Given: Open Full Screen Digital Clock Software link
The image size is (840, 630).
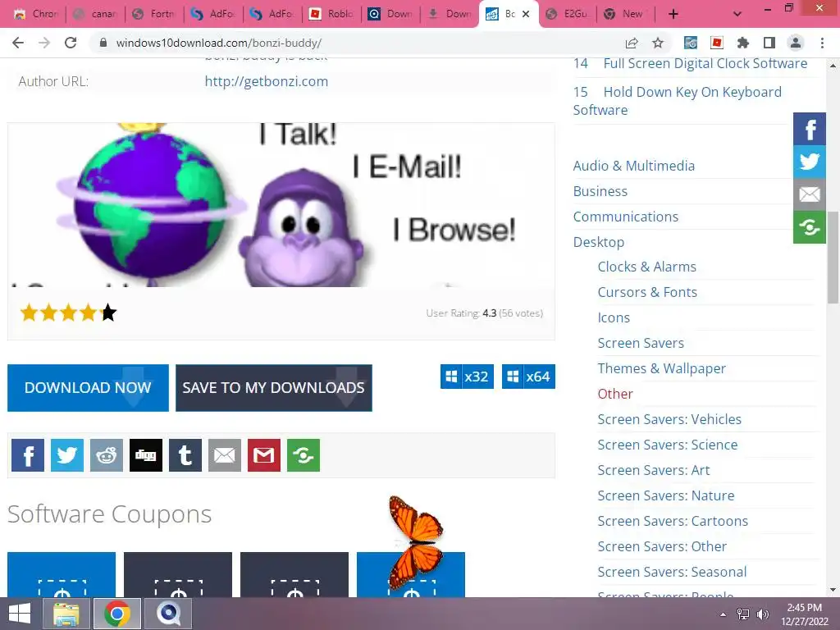Looking at the screenshot, I should pyautogui.click(x=705, y=63).
